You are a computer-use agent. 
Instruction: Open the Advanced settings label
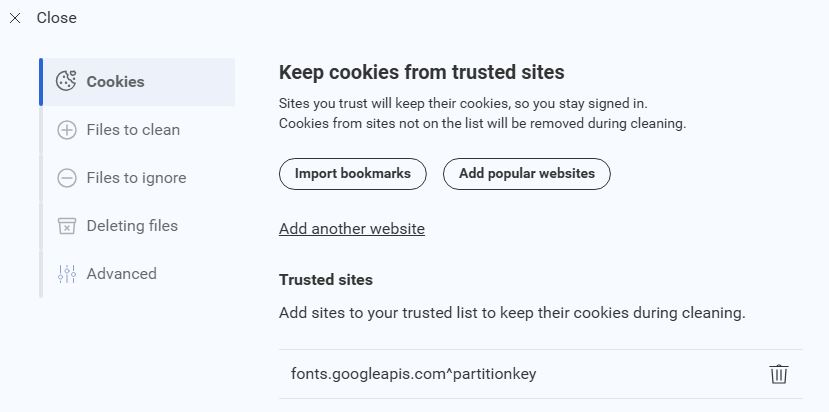coord(121,274)
